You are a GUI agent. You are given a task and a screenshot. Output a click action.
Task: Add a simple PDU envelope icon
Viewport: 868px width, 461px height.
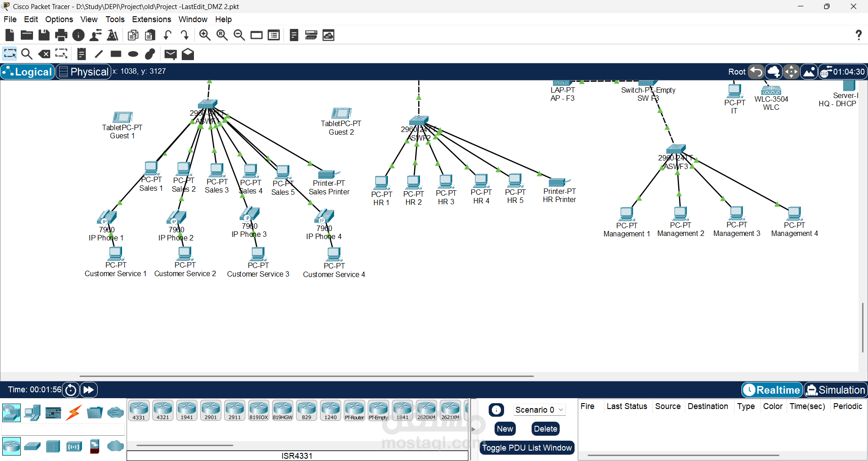click(170, 54)
